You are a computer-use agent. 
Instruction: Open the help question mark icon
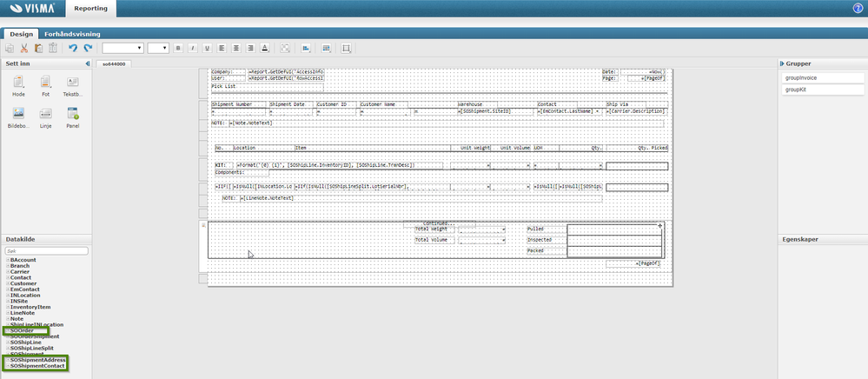858,9
